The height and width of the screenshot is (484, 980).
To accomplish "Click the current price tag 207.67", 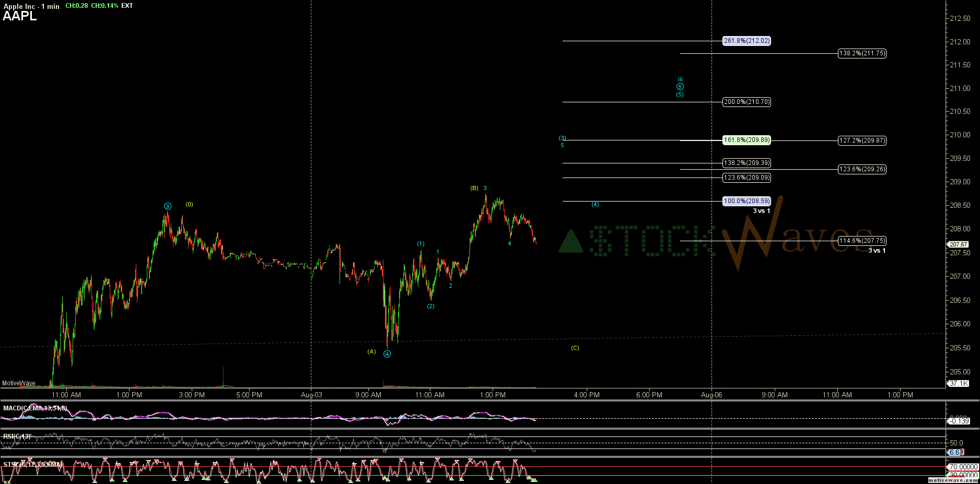I will coord(959,244).
